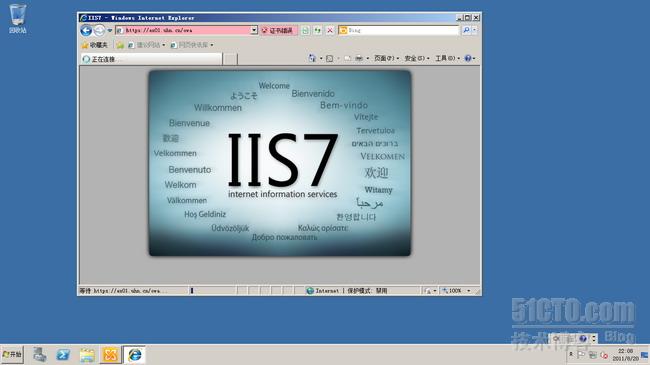Viewport: 650px width, 365px height.
Task: Click the red X Stop loading icon
Action: (330, 30)
